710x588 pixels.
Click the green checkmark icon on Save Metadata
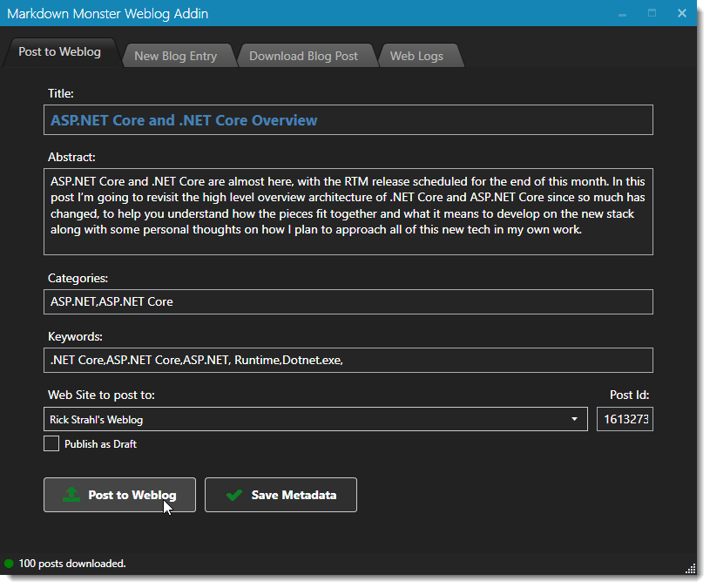click(x=234, y=495)
